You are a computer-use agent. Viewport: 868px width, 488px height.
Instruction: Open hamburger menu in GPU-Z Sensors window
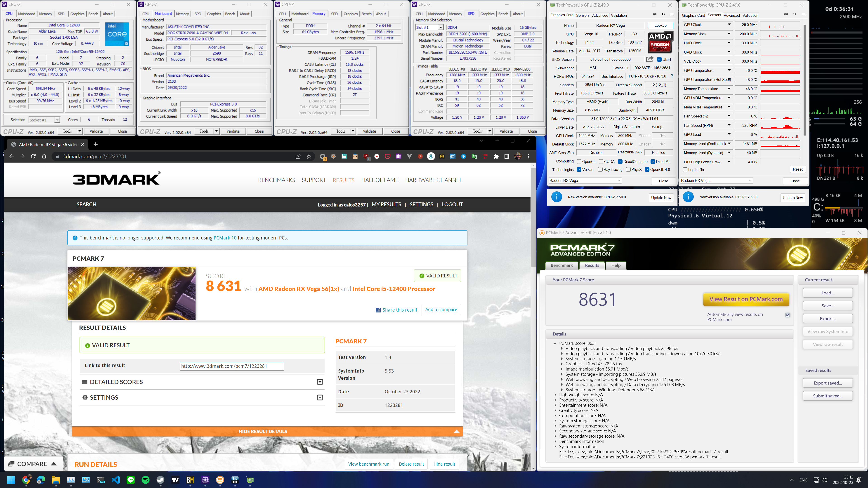tap(803, 14)
